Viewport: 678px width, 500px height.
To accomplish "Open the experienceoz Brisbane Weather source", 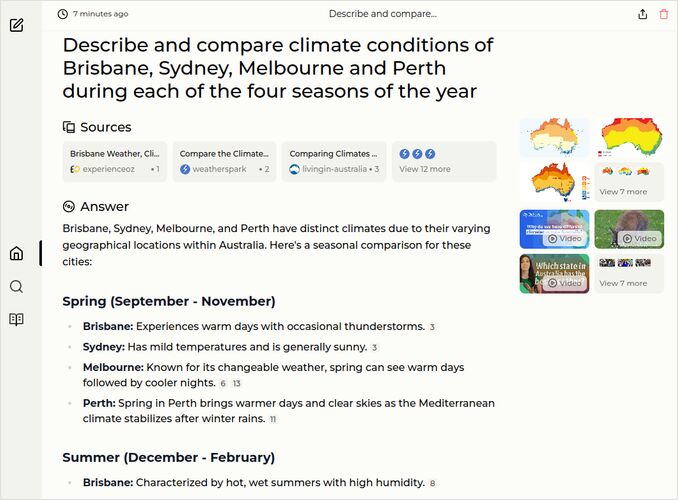I will [115, 162].
